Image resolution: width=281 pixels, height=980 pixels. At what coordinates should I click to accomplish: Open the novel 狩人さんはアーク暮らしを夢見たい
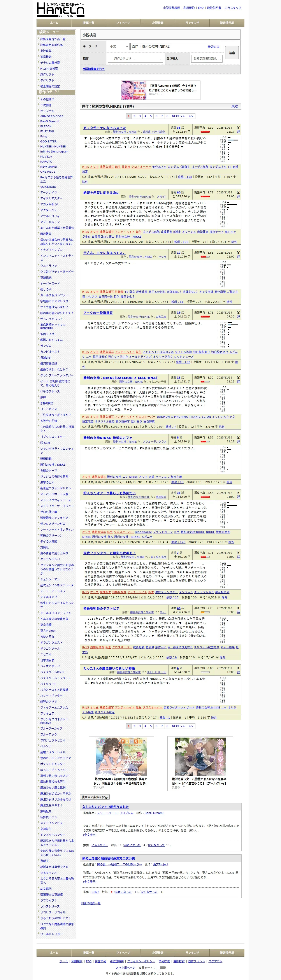pyautogui.click(x=109, y=493)
